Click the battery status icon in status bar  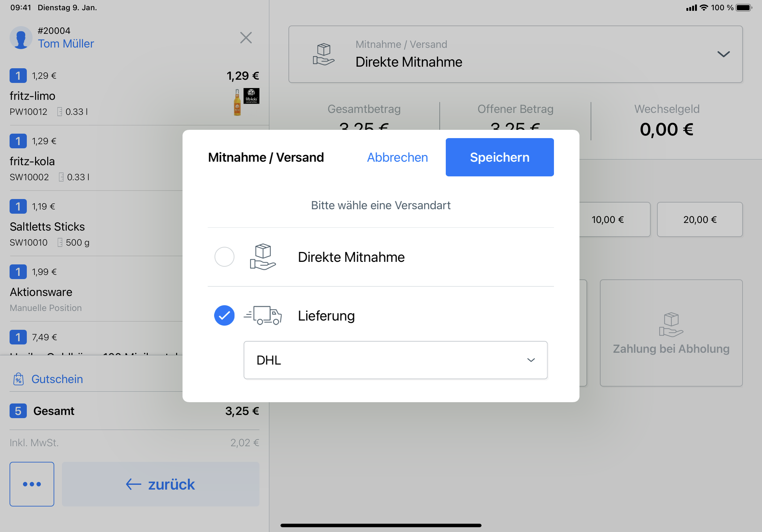(x=743, y=7)
